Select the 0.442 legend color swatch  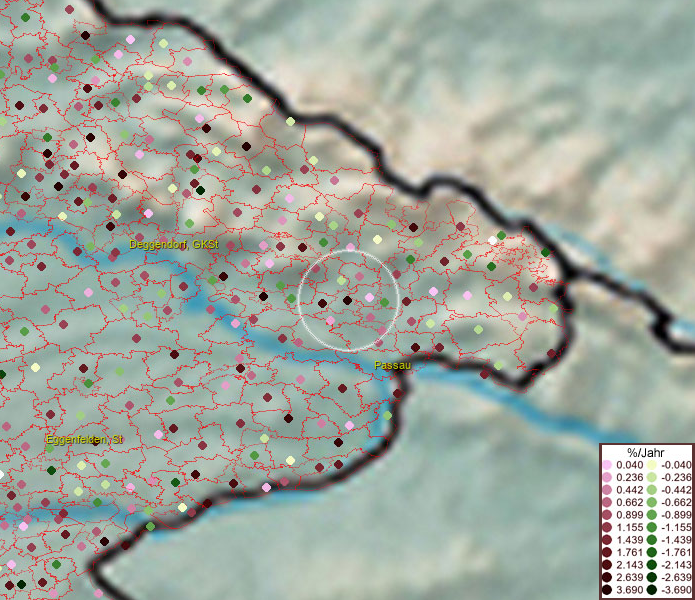tap(607, 490)
